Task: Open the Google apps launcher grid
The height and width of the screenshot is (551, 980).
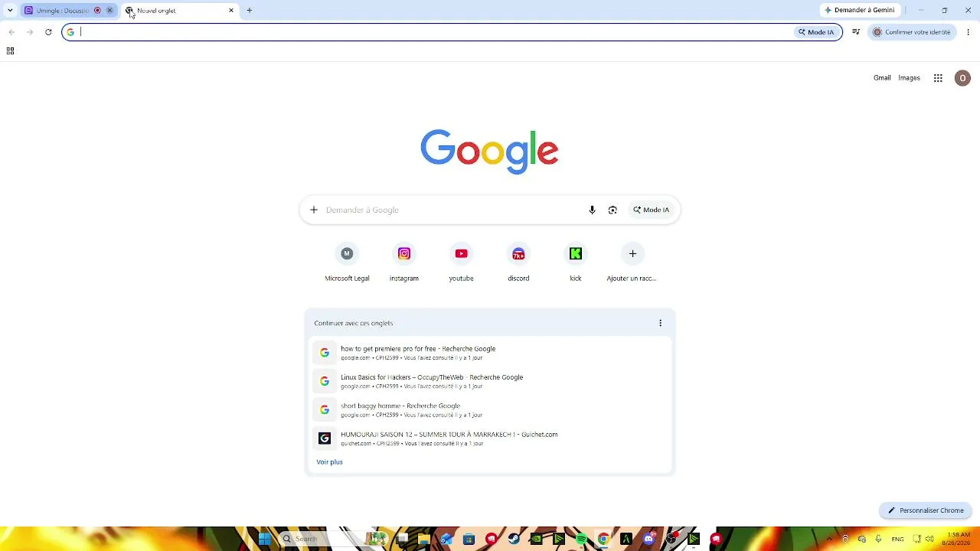Action: tap(938, 78)
